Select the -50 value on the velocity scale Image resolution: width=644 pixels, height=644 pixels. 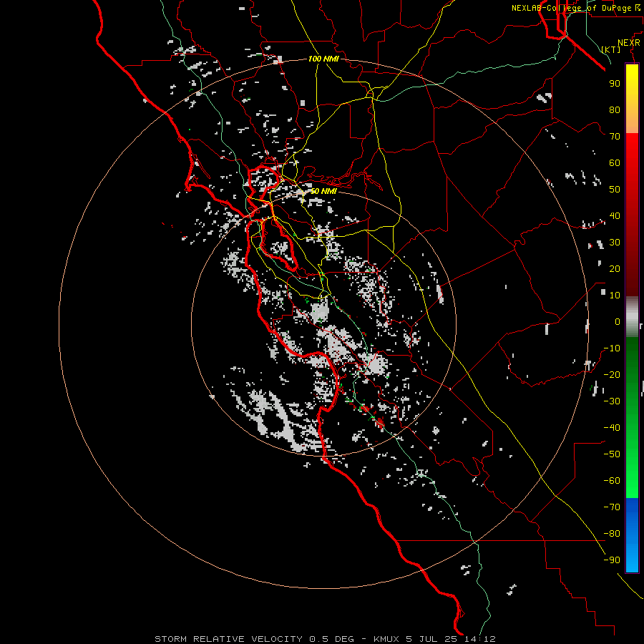coord(612,454)
